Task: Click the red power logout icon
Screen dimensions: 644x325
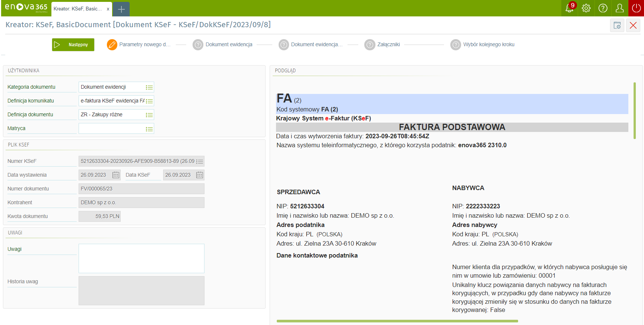Action: [636, 8]
